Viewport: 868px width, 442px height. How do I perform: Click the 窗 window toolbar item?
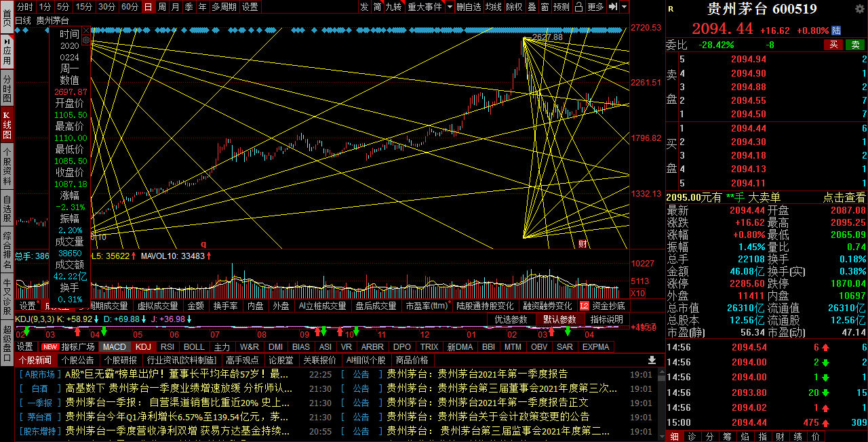tap(545, 7)
